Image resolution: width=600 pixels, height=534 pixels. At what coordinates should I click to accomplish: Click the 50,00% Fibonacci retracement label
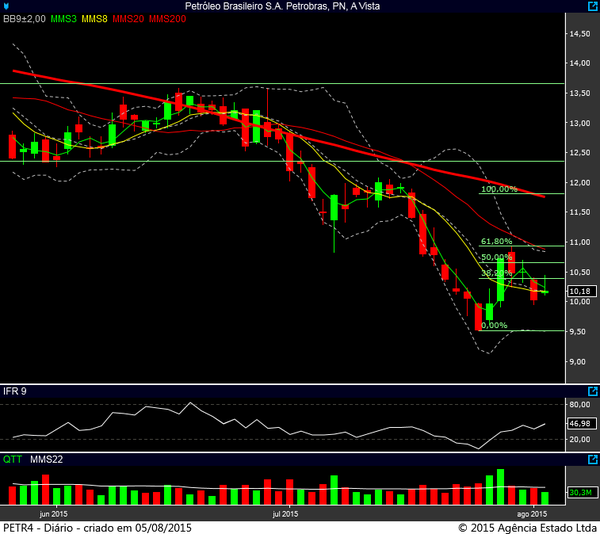pyautogui.click(x=496, y=257)
